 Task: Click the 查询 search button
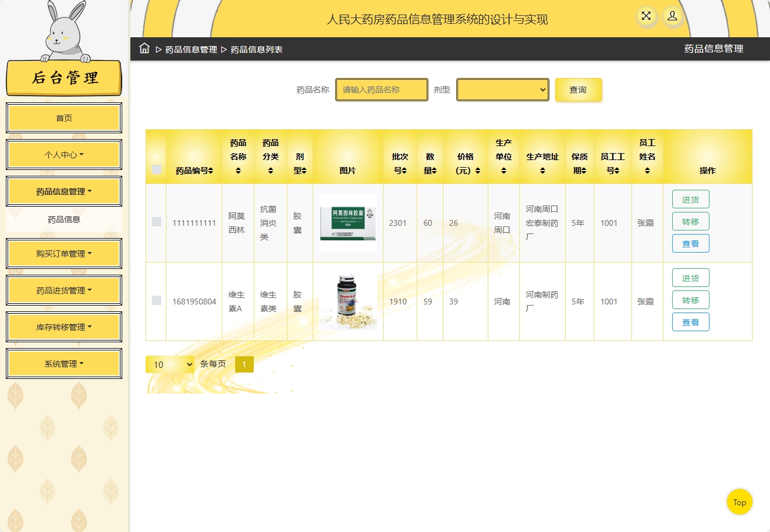pyautogui.click(x=578, y=90)
